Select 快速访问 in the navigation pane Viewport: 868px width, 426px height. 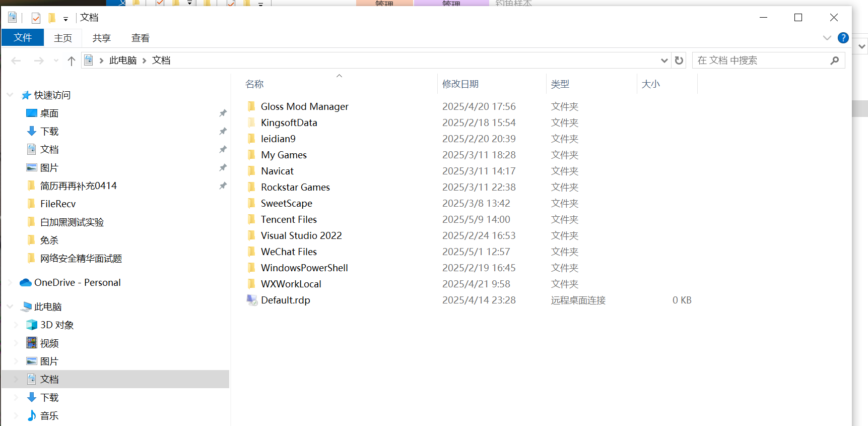(52, 95)
